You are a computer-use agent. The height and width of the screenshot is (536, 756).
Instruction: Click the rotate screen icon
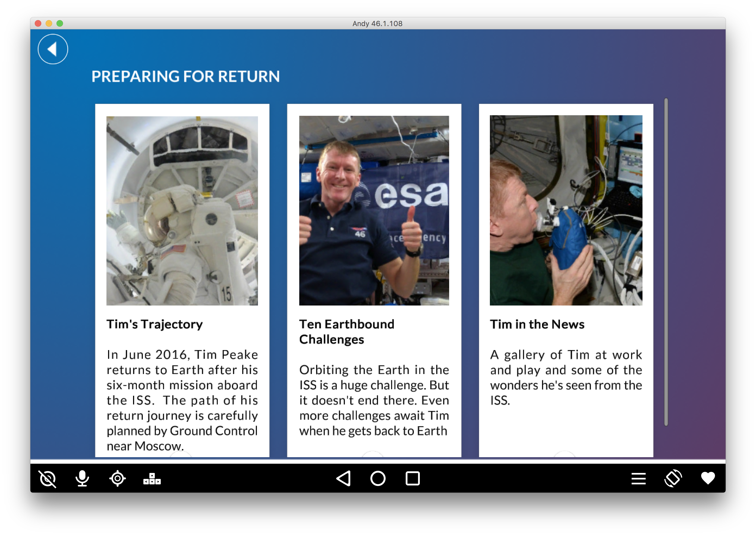tap(673, 479)
